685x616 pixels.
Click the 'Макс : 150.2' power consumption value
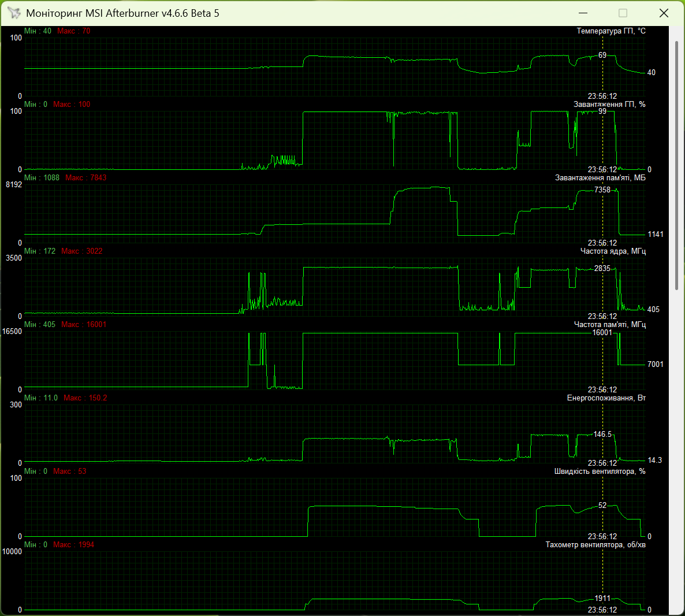85,398
